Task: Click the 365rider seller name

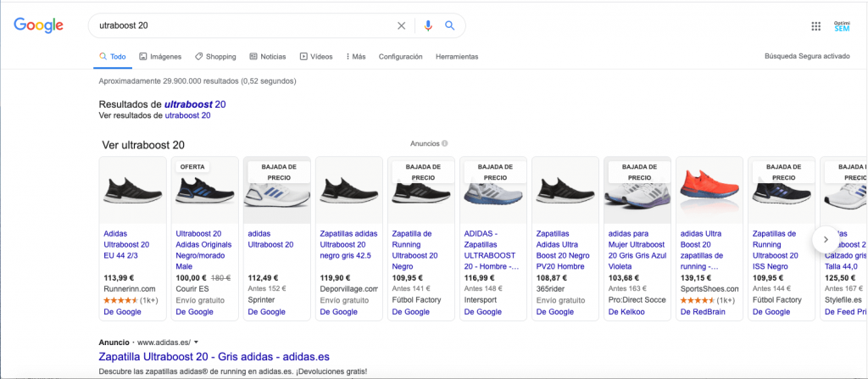Action: coord(551,288)
